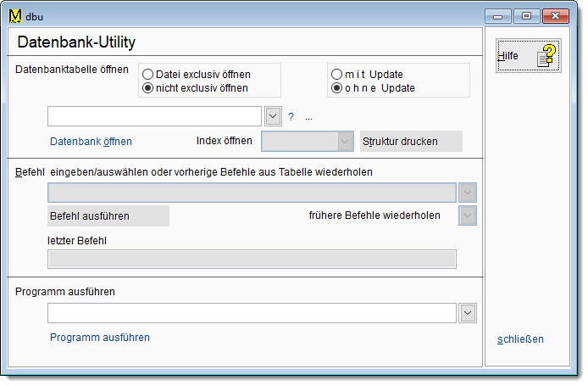The image size is (588, 386).
Task: Click the Hilfe help button
Action: tap(528, 56)
